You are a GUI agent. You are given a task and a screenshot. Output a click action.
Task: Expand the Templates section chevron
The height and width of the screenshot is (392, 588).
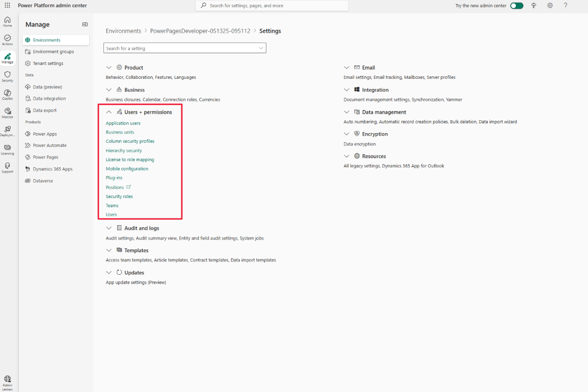tap(109, 250)
